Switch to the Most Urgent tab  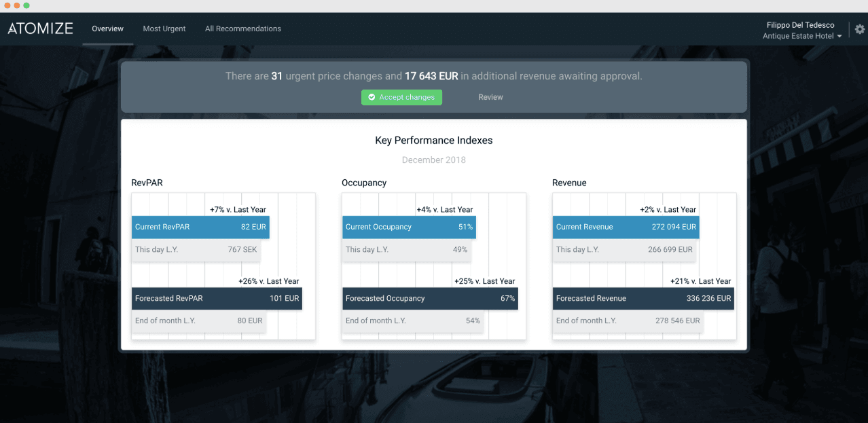click(164, 29)
